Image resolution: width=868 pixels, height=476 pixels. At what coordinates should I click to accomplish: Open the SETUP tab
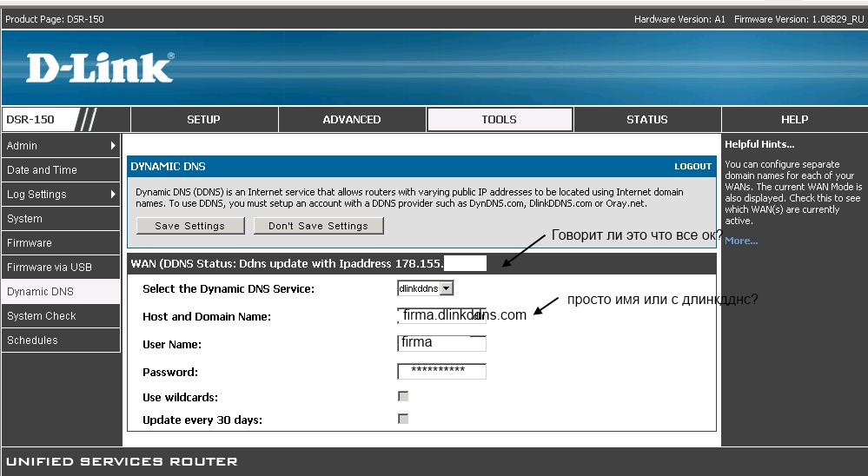[x=203, y=120]
